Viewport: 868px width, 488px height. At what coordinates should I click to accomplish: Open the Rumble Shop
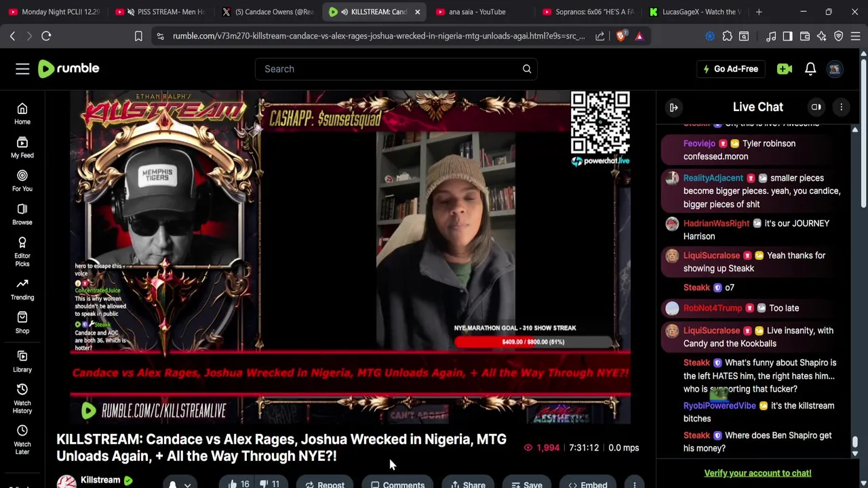22,323
